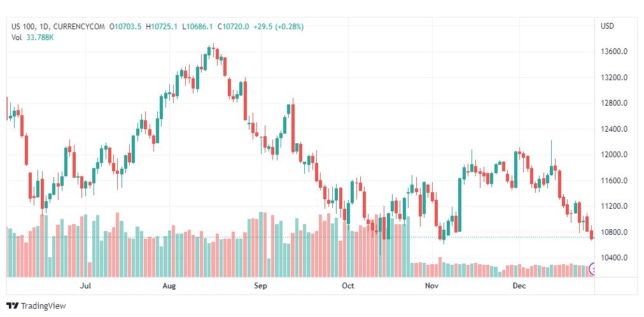Click the 33.788K volume value
This screenshot has width=644, height=317.
coord(40,37)
